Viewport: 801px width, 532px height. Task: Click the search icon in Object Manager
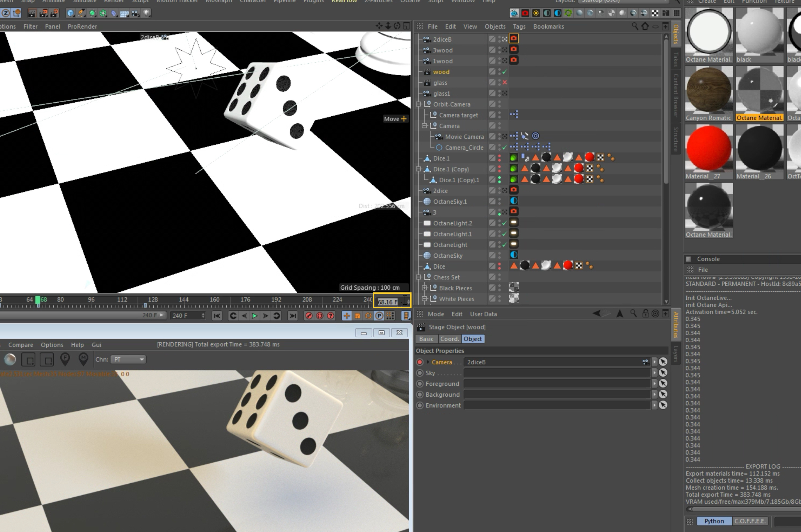634,26
